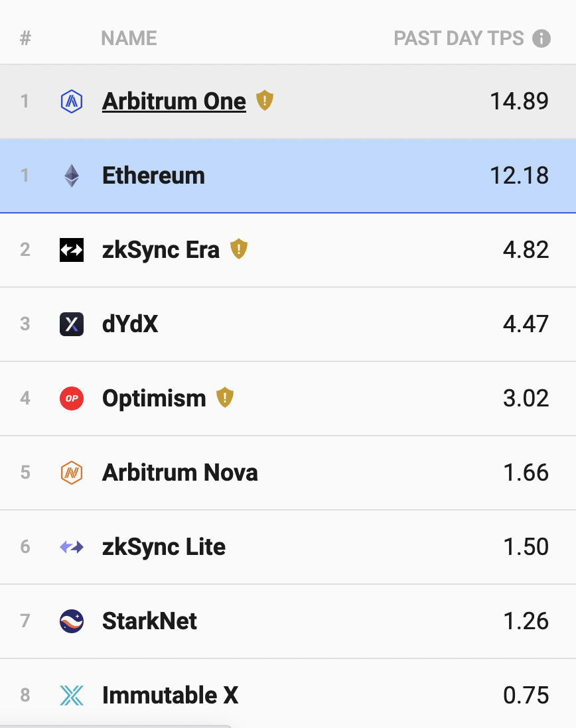576x728 pixels.
Task: Click the Arbitrum Nova orange icon
Action: (71, 473)
